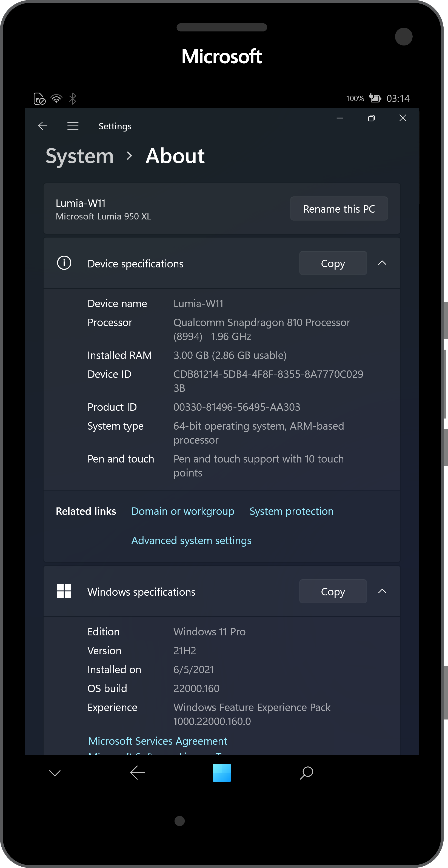Open Domain or workgroup link
The width and height of the screenshot is (448, 868).
coord(183,511)
